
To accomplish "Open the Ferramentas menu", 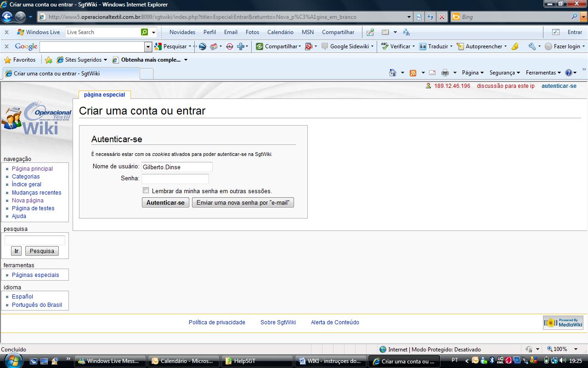I will [543, 73].
